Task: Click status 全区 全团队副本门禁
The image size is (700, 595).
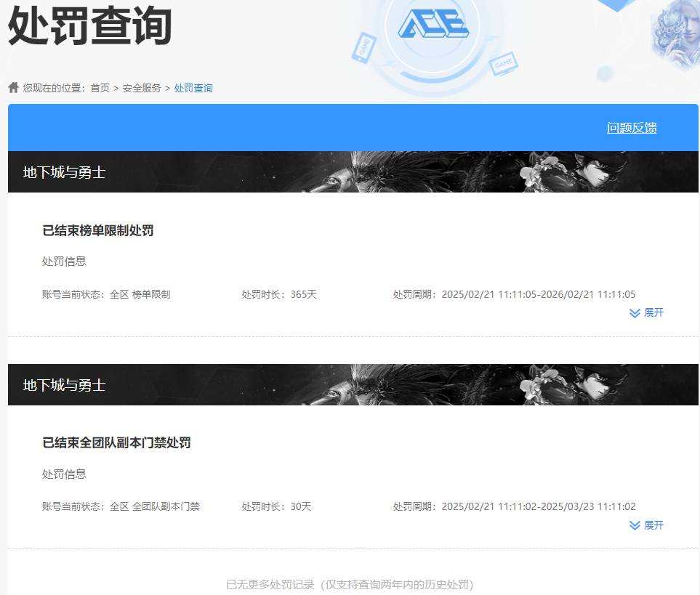Action: coord(121,506)
